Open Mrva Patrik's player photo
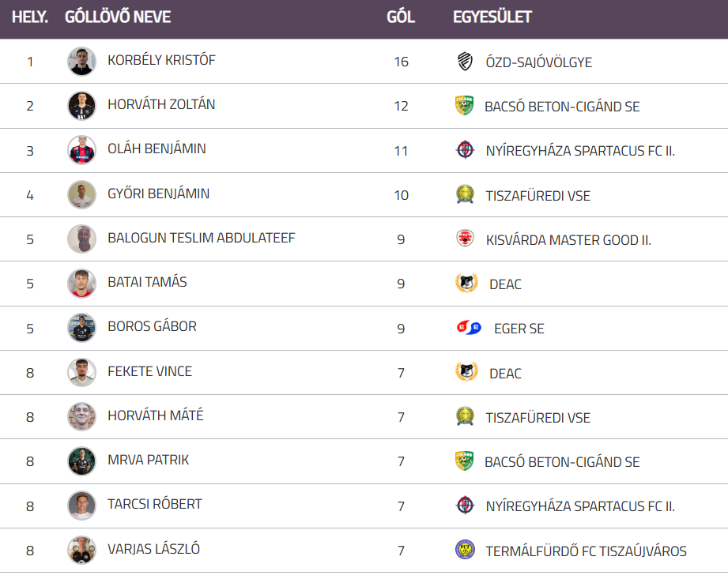 click(x=81, y=461)
